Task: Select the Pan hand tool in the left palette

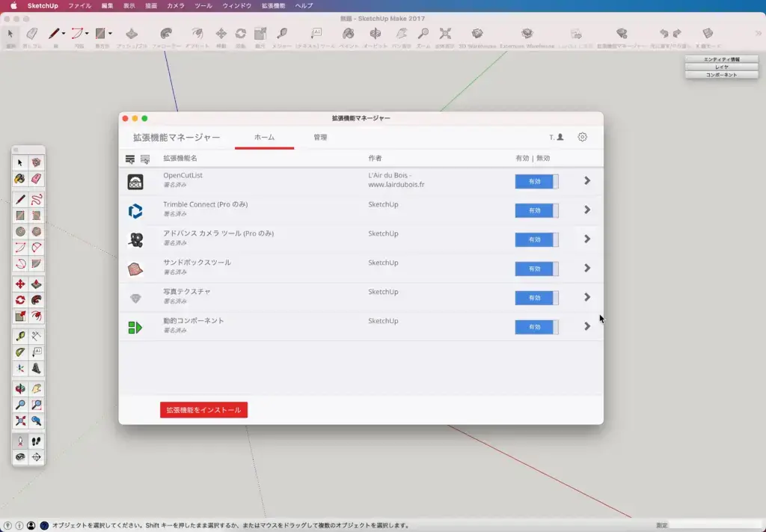Action: [x=36, y=389]
